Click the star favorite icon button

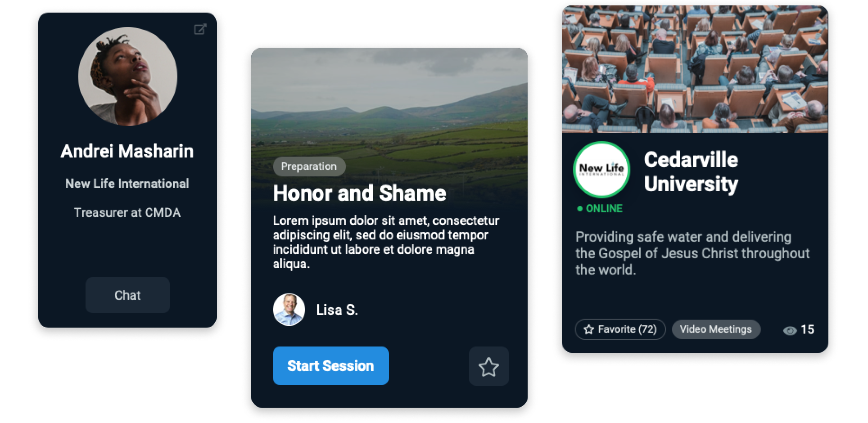(x=488, y=366)
